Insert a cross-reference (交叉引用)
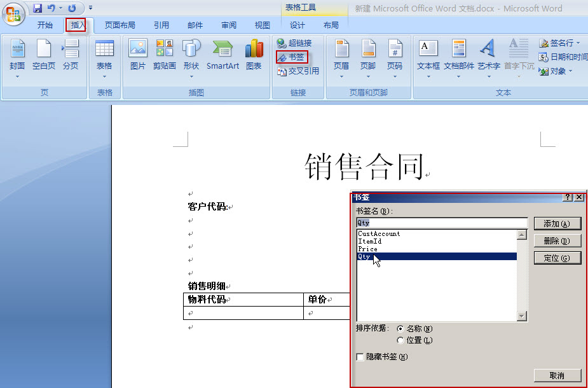 click(x=298, y=71)
